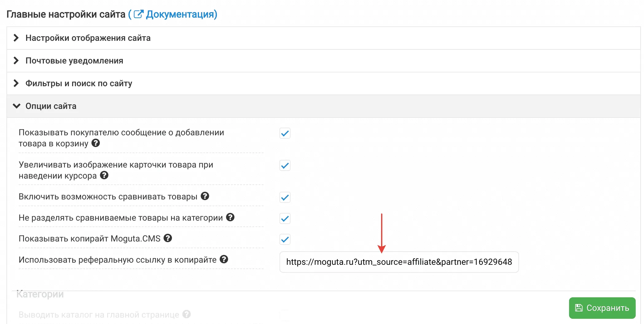Open help icon for image zoom option
This screenshot has height=324, width=644.
[x=104, y=175]
